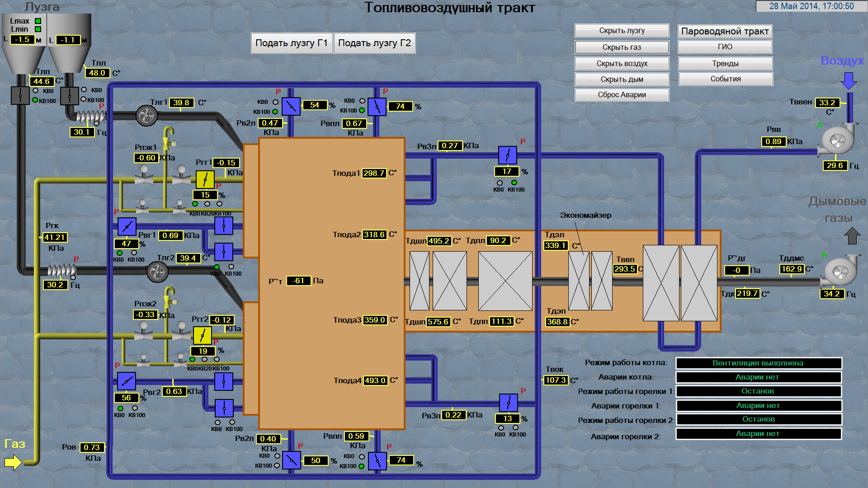The image size is (868, 488).
Task: Click the left bunker level value -1.5
Action: pos(22,40)
